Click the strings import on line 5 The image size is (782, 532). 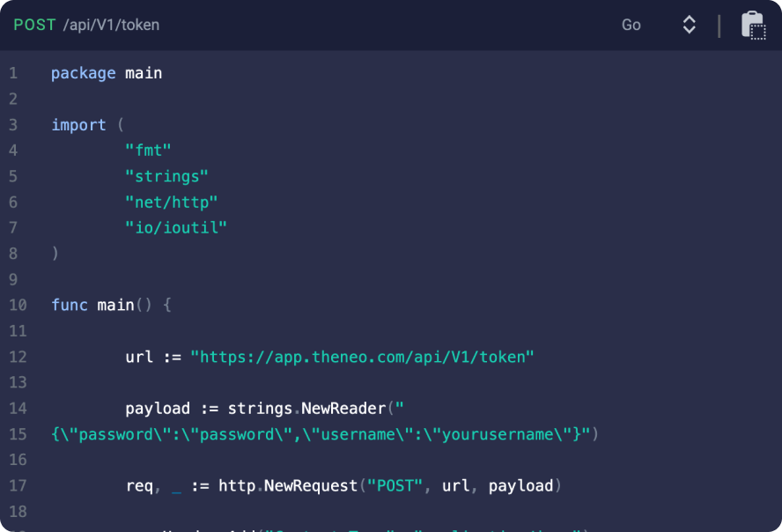[x=166, y=175]
